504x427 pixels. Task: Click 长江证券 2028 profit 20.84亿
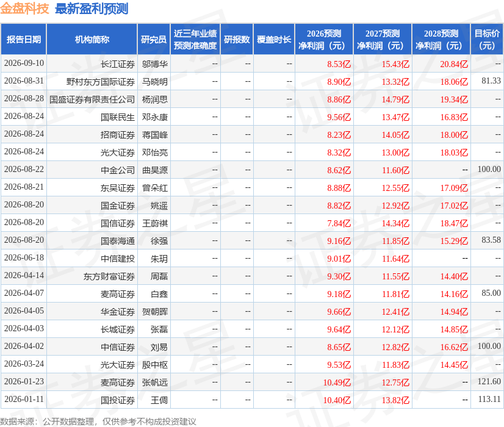tap(454, 64)
